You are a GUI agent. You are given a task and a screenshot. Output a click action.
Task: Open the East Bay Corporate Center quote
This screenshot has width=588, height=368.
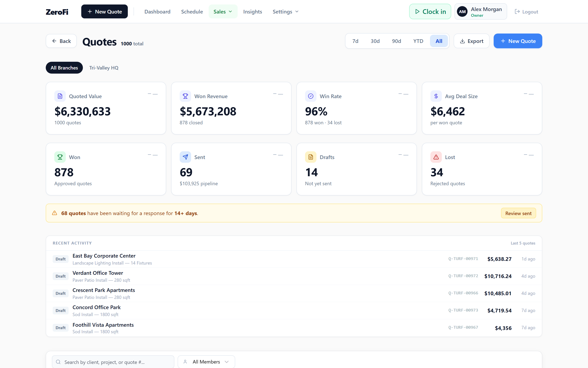tap(294, 259)
